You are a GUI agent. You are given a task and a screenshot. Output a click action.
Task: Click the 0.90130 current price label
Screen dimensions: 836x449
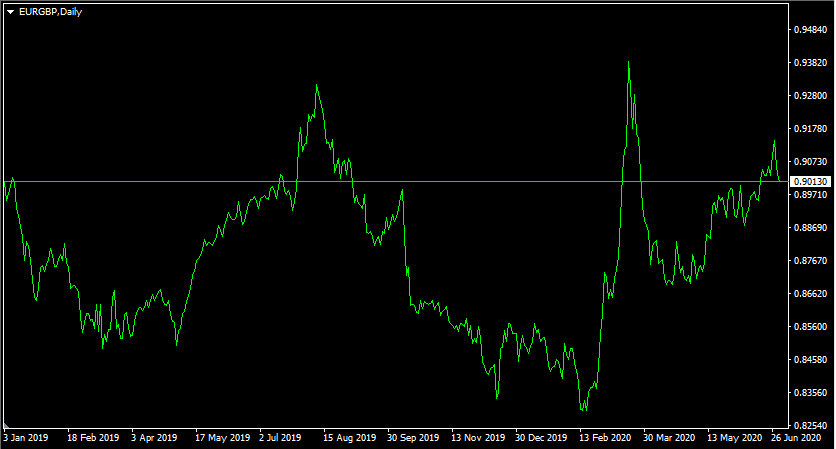tap(810, 182)
